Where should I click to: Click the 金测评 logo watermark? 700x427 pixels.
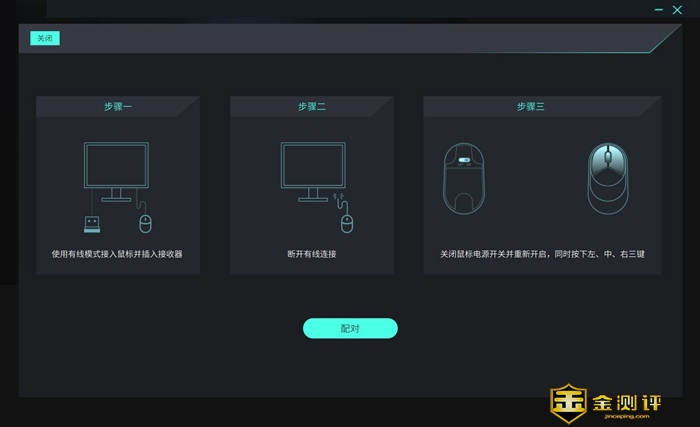pyautogui.click(x=605, y=403)
